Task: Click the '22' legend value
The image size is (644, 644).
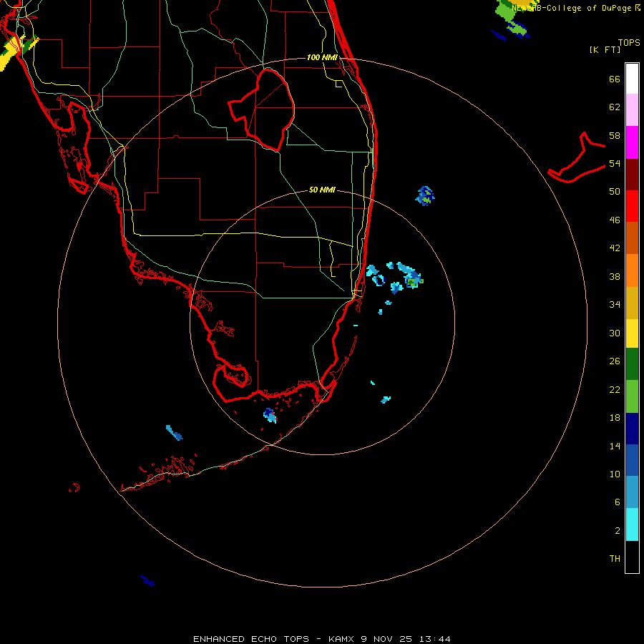Action: (x=615, y=389)
